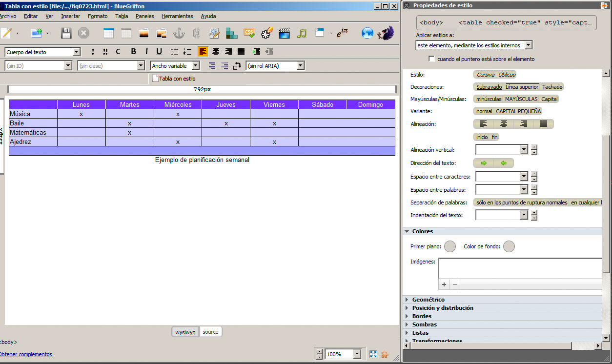Toggle italic formatting in the toolbar

[x=146, y=52]
